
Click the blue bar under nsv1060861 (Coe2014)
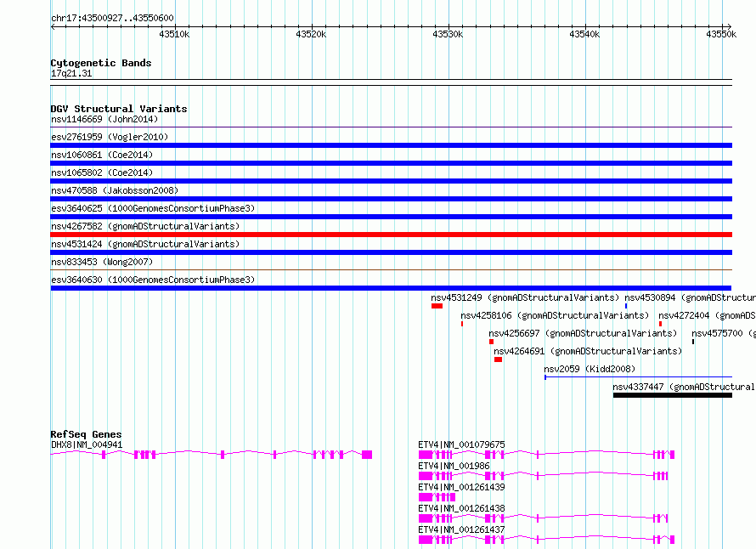point(391,163)
